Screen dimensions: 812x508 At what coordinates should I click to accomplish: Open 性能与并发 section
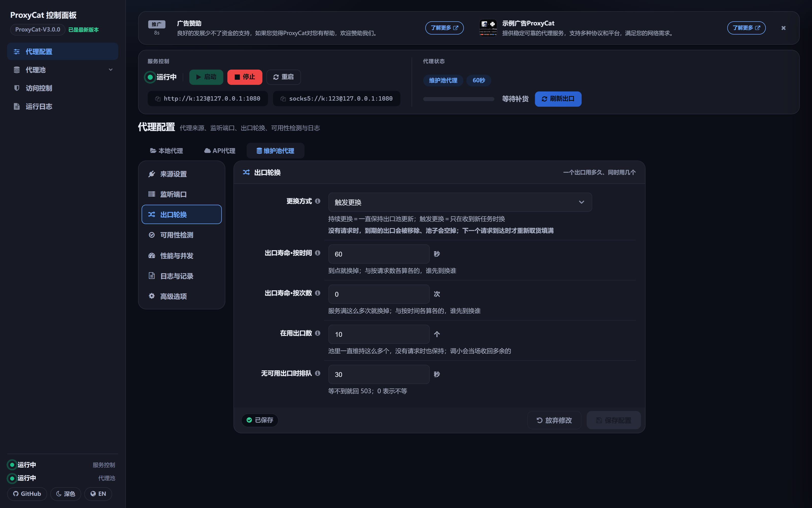coord(181,256)
